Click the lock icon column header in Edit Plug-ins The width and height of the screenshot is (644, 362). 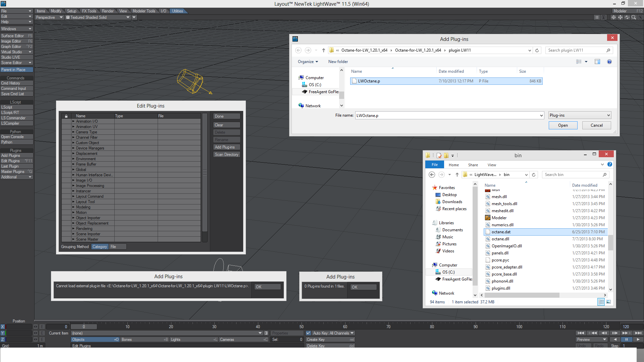coord(66,116)
